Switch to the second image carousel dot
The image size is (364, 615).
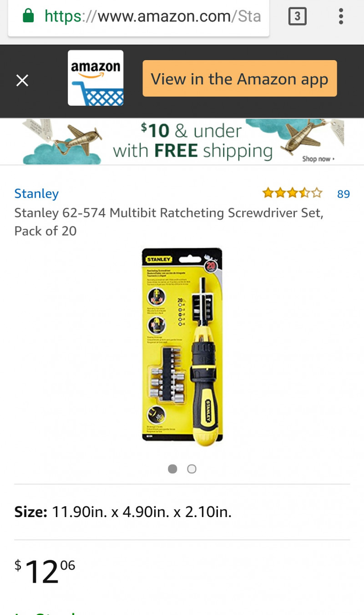tap(192, 469)
